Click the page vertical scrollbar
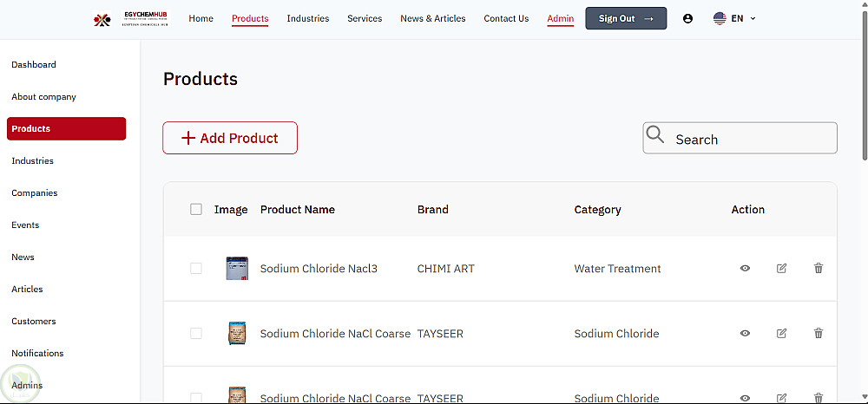The height and width of the screenshot is (404, 868). point(865,87)
